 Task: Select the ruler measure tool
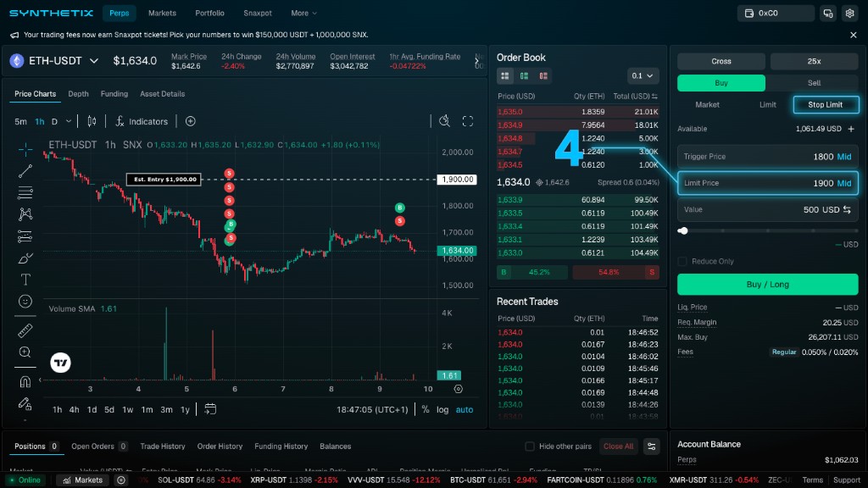25,330
